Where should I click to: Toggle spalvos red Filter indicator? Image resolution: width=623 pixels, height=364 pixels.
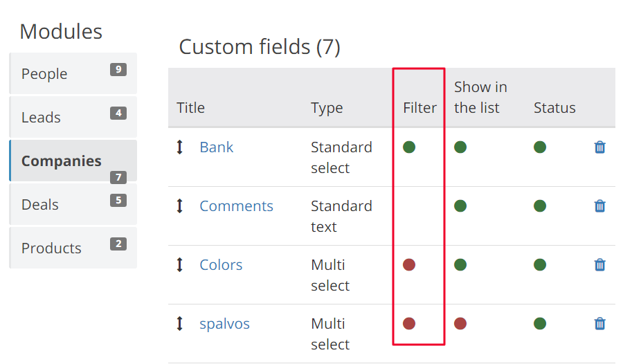coord(409,323)
